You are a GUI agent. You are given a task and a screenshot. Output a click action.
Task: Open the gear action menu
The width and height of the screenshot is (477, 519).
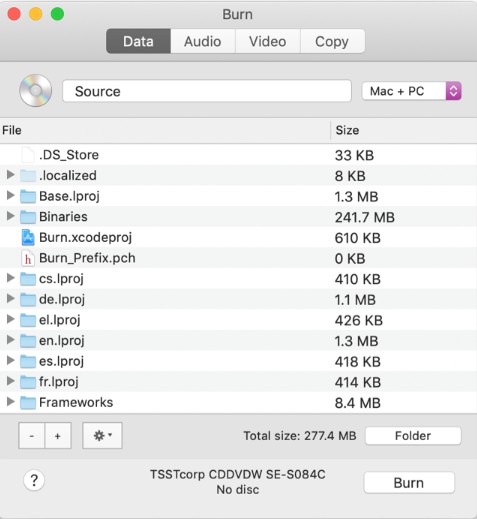102,435
